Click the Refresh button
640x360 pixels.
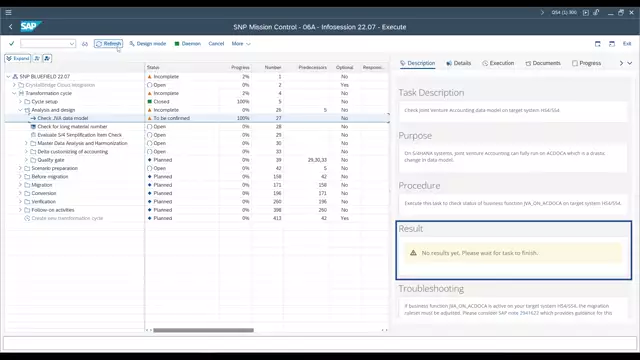pos(108,44)
